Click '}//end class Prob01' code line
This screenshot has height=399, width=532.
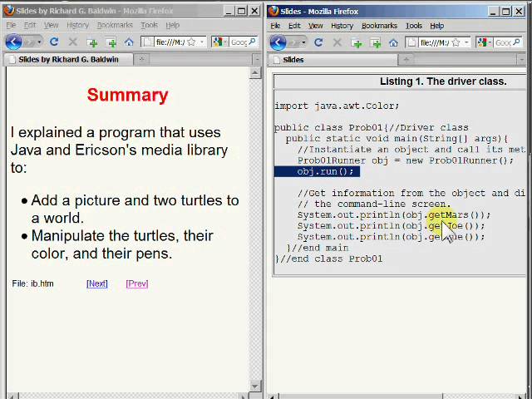(328, 259)
